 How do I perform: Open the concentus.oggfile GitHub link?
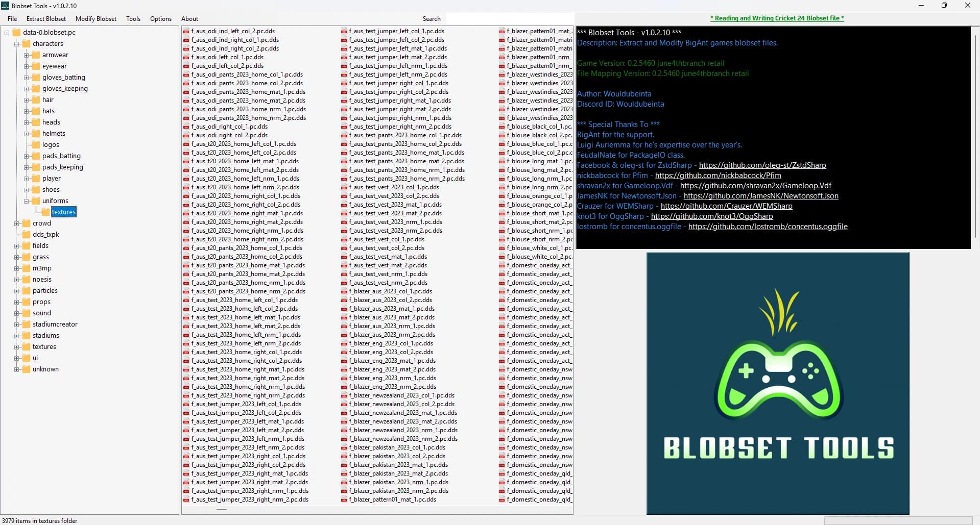(x=768, y=227)
